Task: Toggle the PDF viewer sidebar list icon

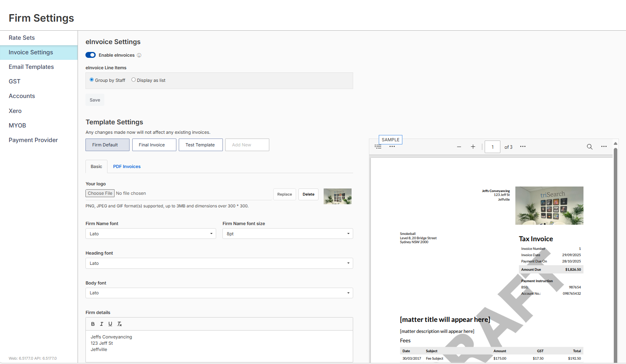Action: 378,146
